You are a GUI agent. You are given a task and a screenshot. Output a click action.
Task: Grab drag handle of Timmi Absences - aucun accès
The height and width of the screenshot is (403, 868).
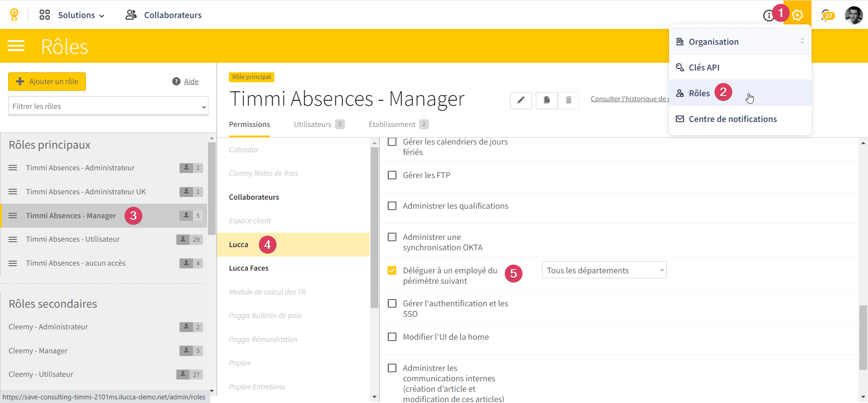click(13, 263)
